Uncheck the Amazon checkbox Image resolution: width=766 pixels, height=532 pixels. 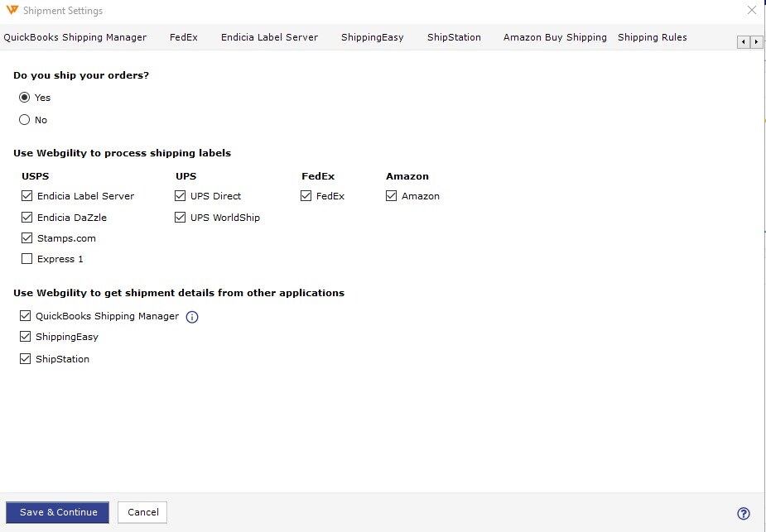pyautogui.click(x=391, y=196)
